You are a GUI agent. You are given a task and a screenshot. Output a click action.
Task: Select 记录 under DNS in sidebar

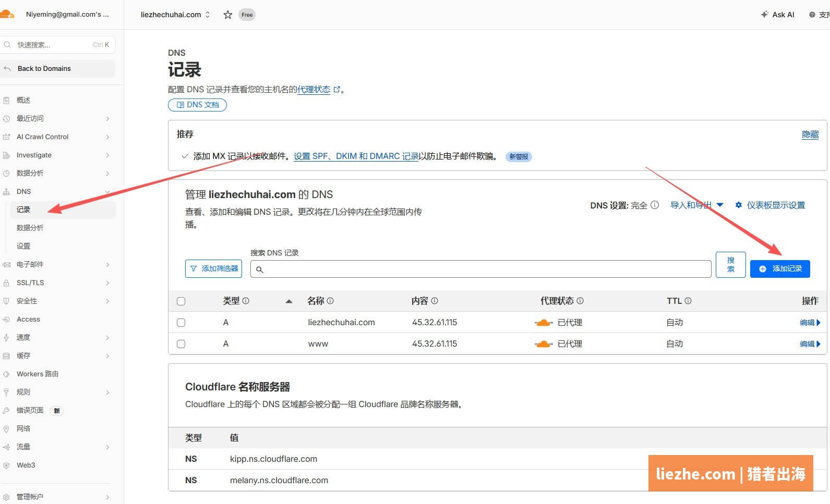63,210
